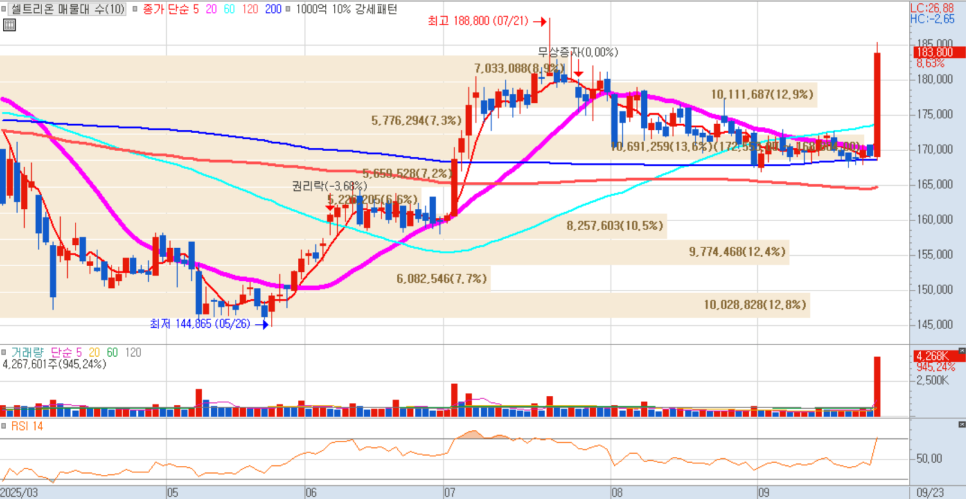The height and width of the screenshot is (499, 966).
Task: Click the square marker before 종가 단순
Action: pyautogui.click(x=136, y=9)
